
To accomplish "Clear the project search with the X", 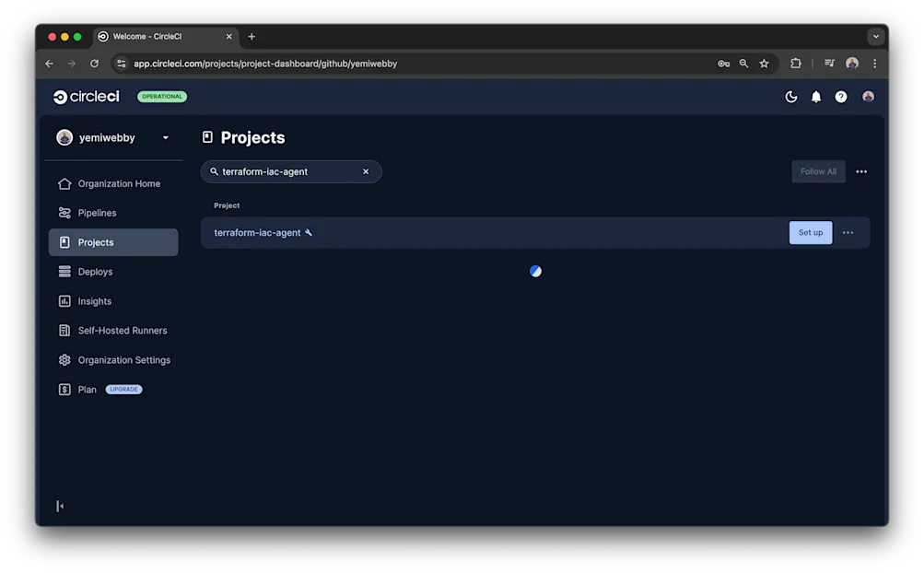I will pos(366,171).
